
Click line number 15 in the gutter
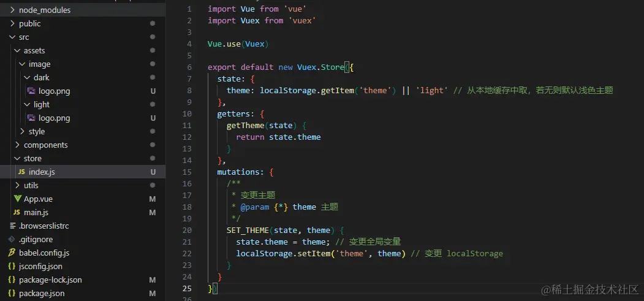coord(187,172)
